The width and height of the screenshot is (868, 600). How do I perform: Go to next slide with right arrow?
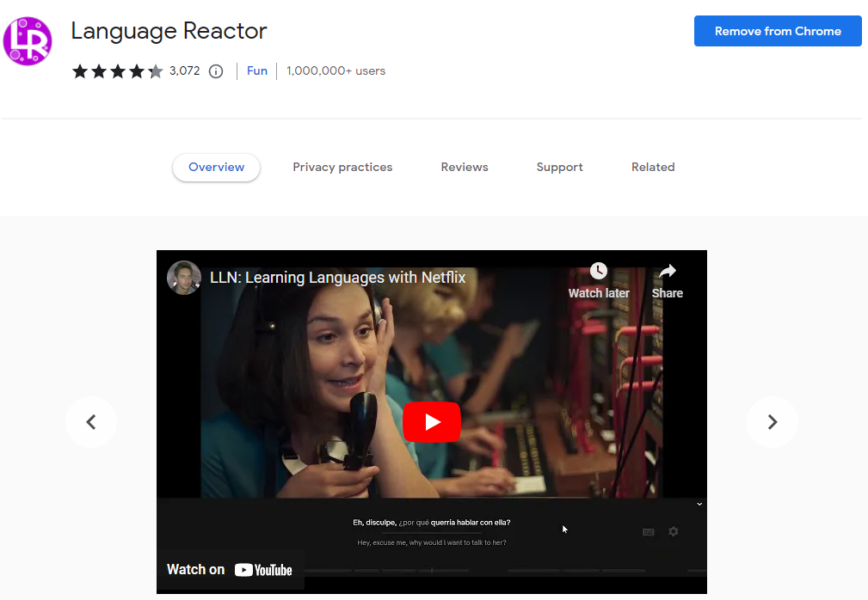click(x=773, y=422)
